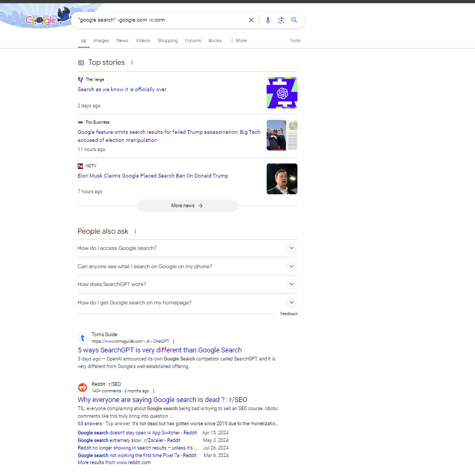
Task: Click the Feedback link
Action: [x=289, y=314]
